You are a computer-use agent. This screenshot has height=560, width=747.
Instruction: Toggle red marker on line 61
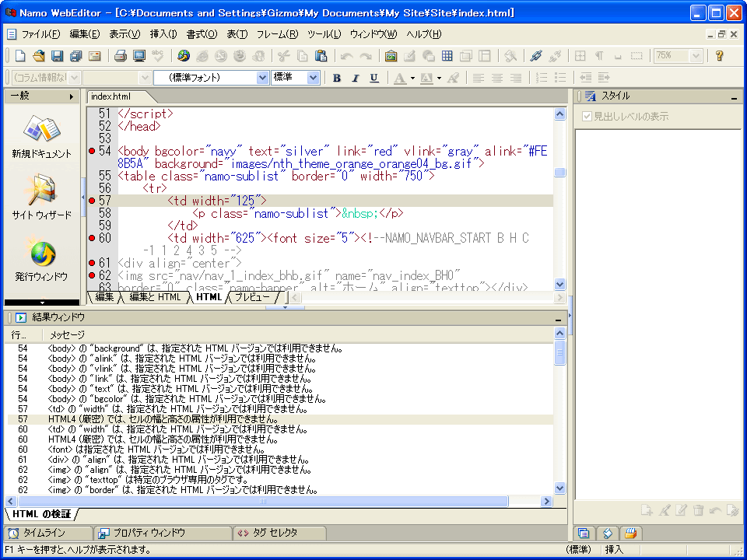tap(92, 262)
